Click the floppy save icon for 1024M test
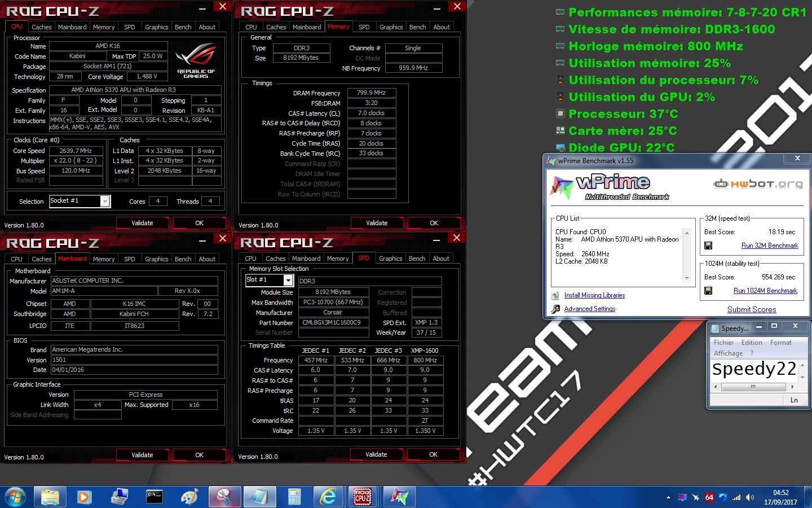The image size is (812, 508). point(708,291)
